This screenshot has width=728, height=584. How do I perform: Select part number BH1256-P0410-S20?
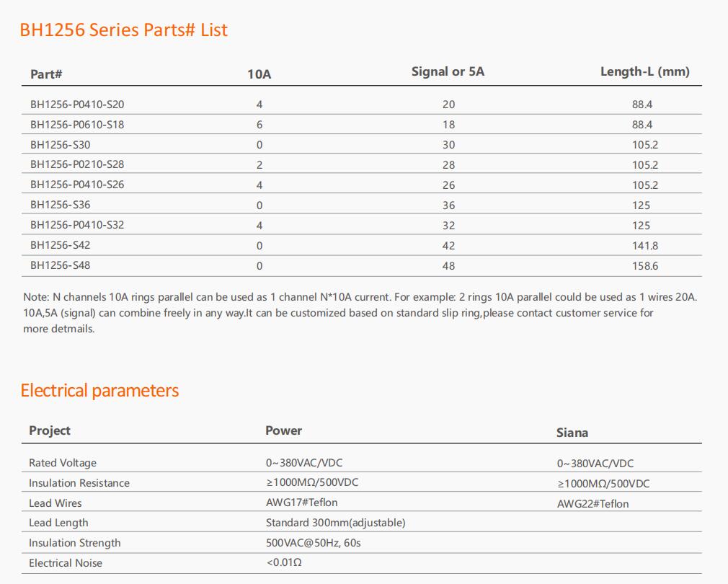coord(77,105)
